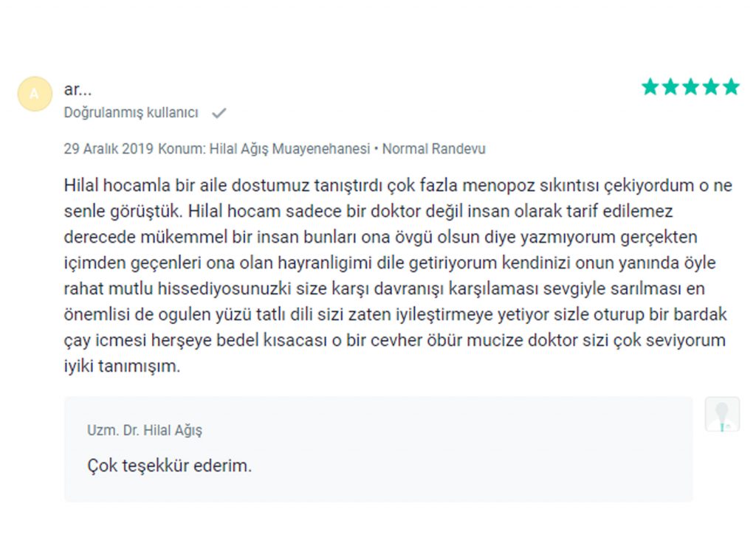
Task: Click the 'Çok teşekkür ederim.' reply text
Action: [170, 466]
